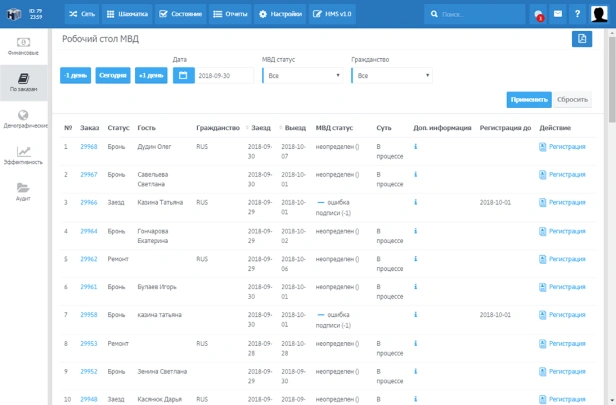616x405 pixels.
Task: Expand the МВД статус dropdown
Action: [303, 75]
